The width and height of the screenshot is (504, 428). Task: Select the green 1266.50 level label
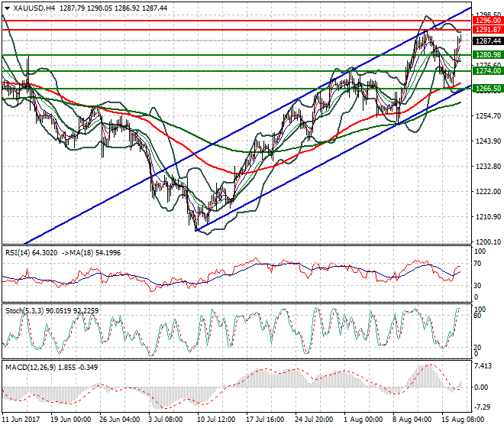pyautogui.click(x=488, y=89)
